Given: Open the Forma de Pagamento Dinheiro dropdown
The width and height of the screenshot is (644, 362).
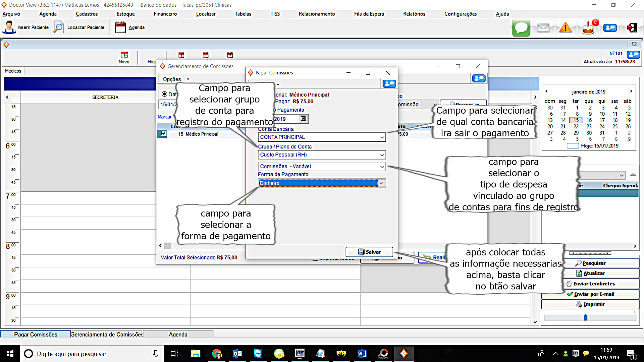Looking at the screenshot, I should pyautogui.click(x=381, y=183).
